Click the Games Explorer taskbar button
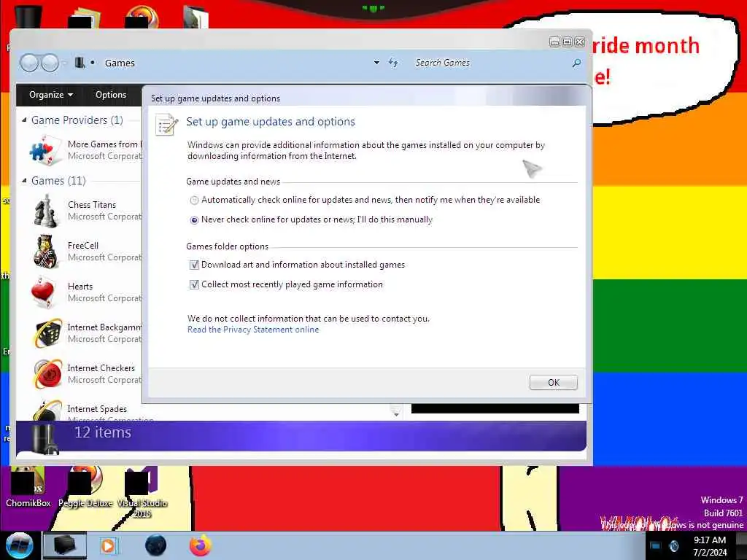The width and height of the screenshot is (747, 560). pos(65,545)
